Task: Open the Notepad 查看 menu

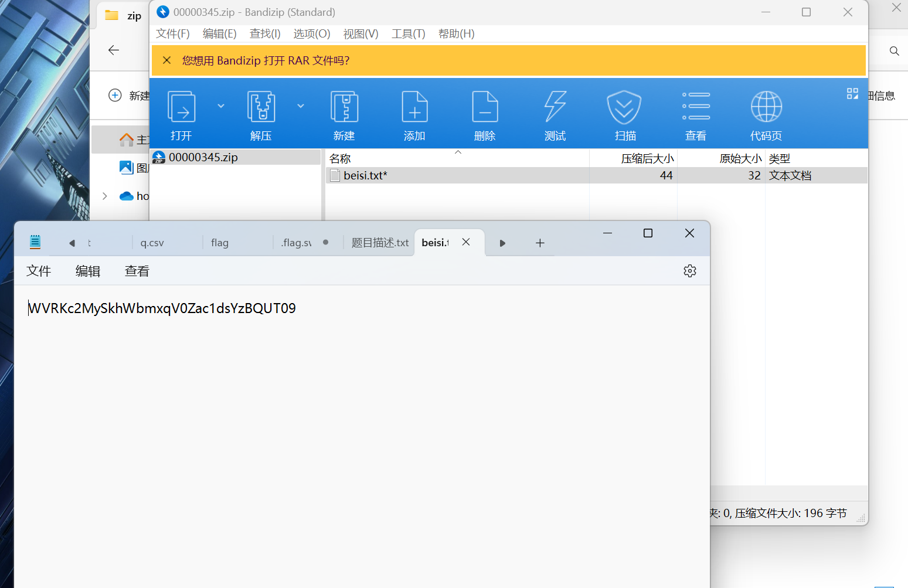Action: pyautogui.click(x=137, y=271)
